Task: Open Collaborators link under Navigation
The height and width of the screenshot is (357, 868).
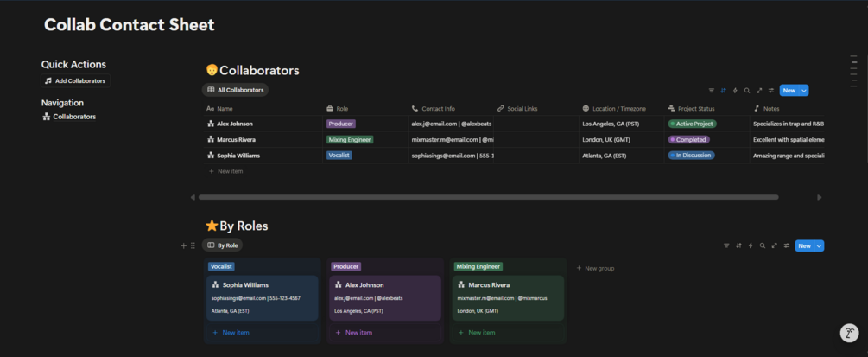Action: pos(74,117)
